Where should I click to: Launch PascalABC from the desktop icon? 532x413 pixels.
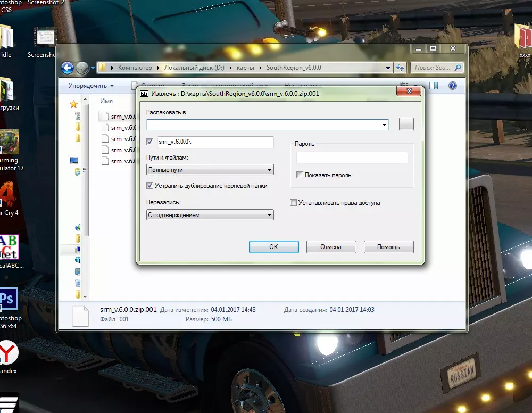(x=10, y=252)
